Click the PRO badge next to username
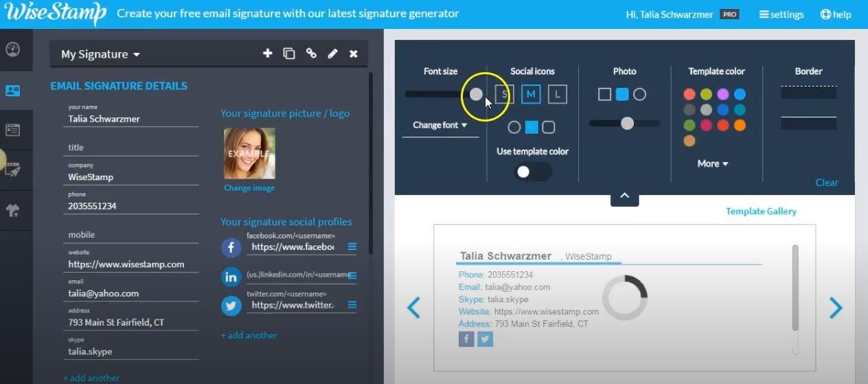 [729, 14]
